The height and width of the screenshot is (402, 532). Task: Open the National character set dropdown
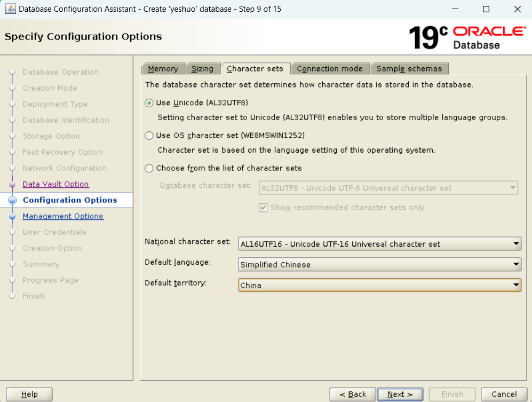379,244
